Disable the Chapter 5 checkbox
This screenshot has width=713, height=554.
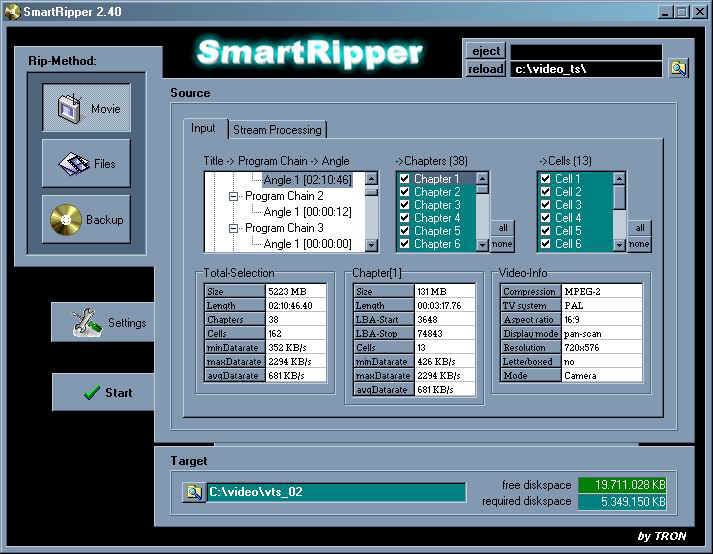[404, 231]
